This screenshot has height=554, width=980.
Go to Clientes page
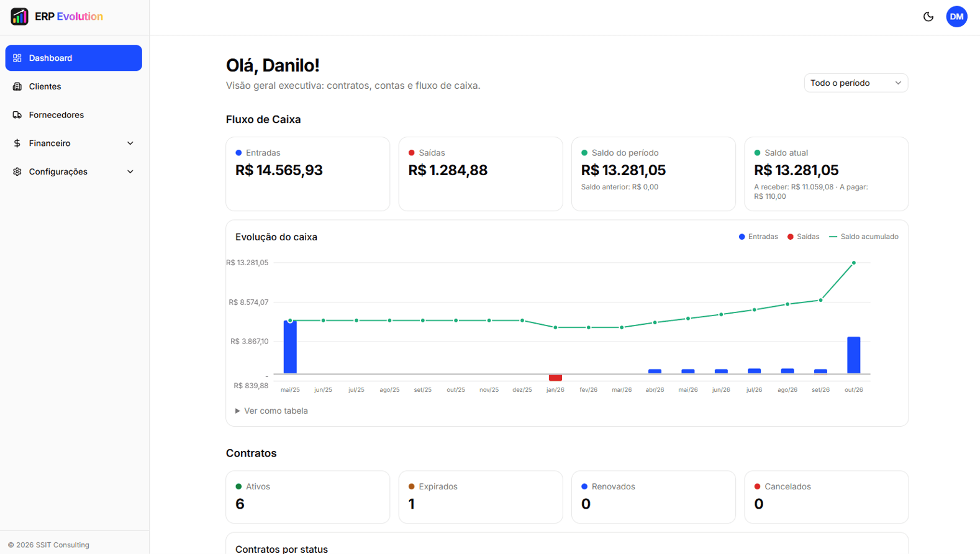point(74,86)
